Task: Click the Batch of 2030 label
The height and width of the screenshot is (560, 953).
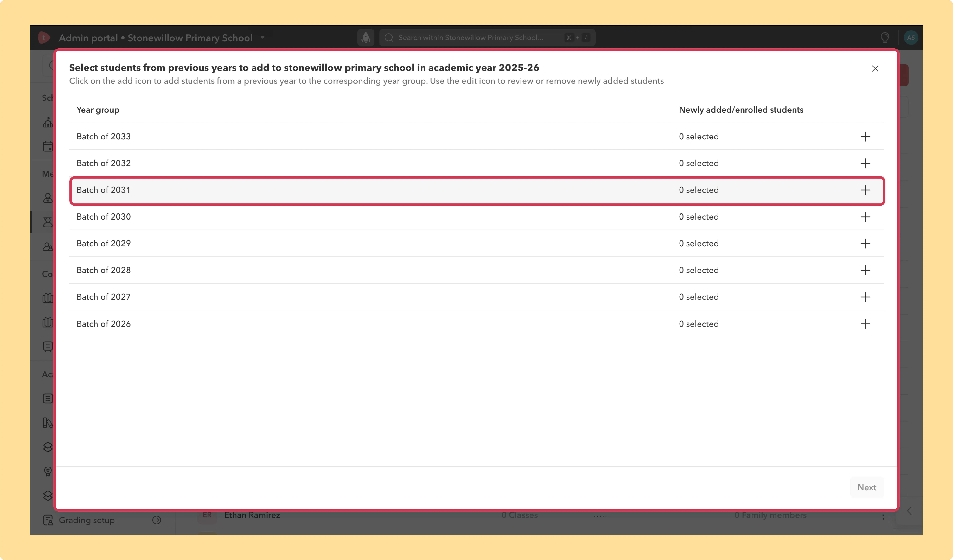Action: tap(104, 217)
